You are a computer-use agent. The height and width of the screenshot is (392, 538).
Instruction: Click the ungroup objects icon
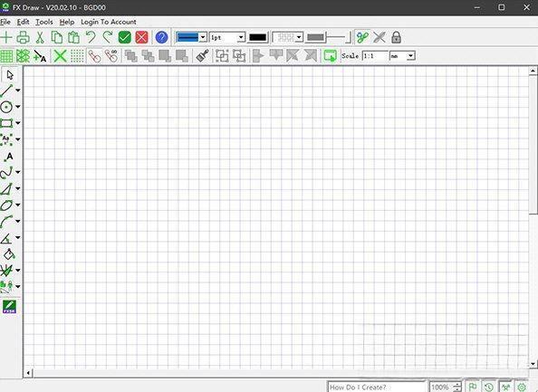(x=239, y=56)
